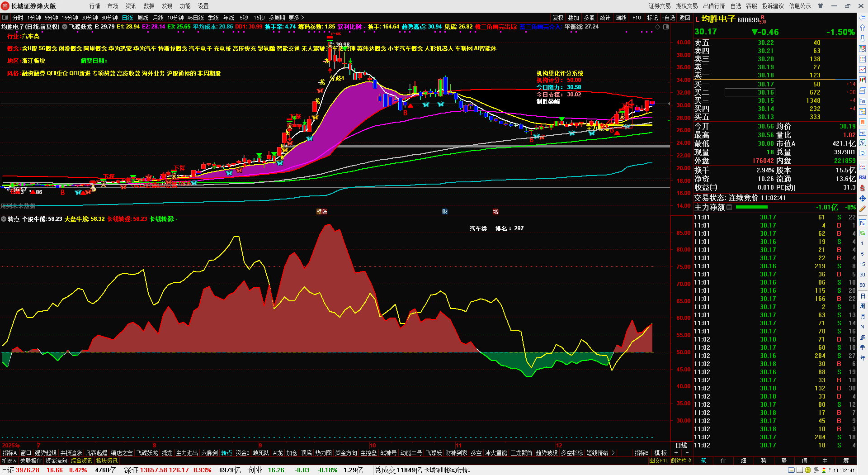Click the square icon left of 分时
The image size is (868, 475).
[x=5, y=18]
